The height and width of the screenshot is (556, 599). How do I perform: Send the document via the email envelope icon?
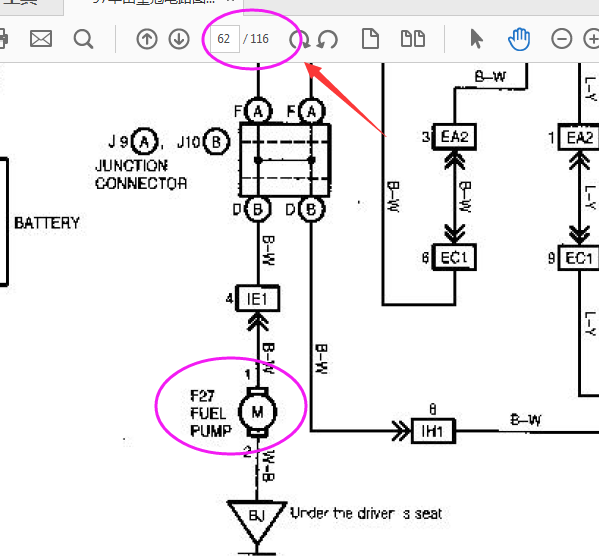click(x=41, y=39)
